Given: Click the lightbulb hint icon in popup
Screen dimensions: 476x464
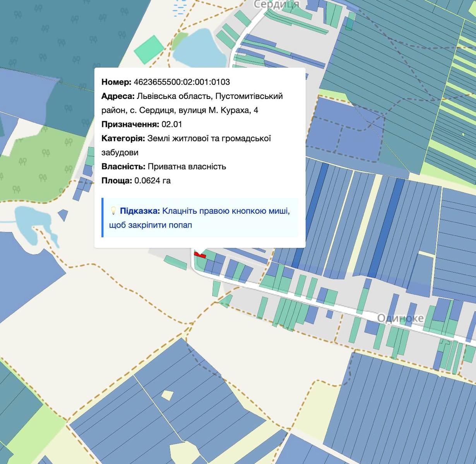Looking at the screenshot, I should [x=113, y=211].
